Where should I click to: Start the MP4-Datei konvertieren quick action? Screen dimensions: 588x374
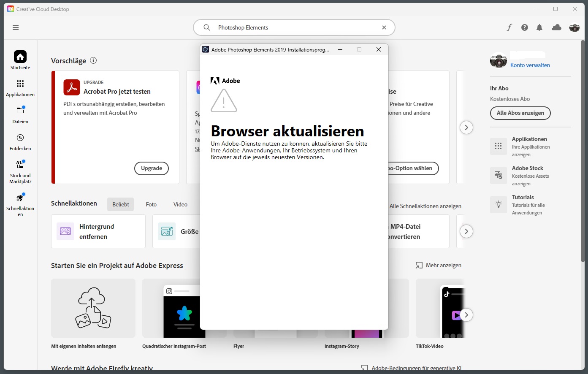tap(419, 231)
